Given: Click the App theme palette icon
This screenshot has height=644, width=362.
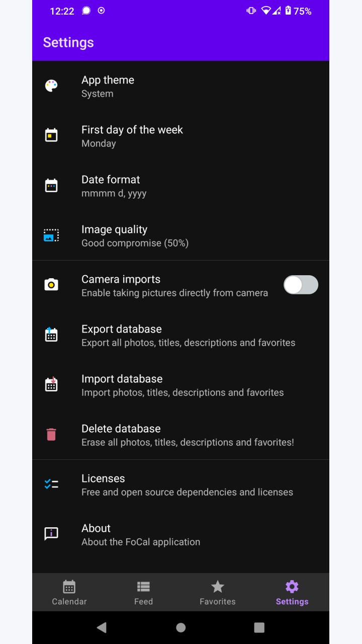Looking at the screenshot, I should click(x=51, y=86).
